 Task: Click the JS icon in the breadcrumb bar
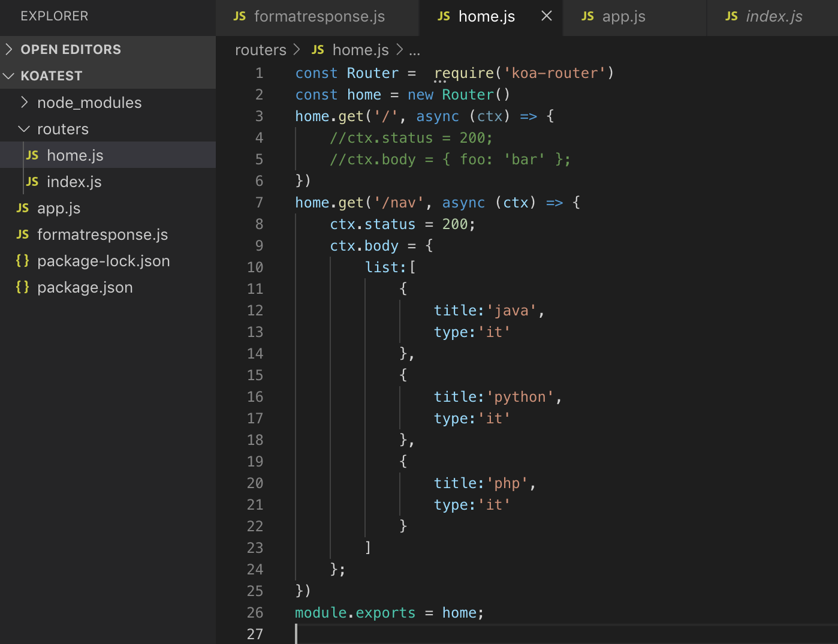318,50
